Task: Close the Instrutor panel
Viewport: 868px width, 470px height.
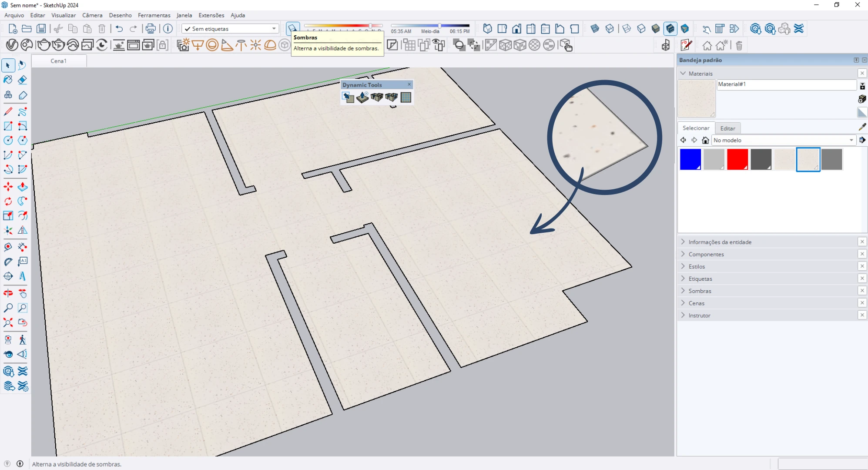Action: [x=862, y=315]
